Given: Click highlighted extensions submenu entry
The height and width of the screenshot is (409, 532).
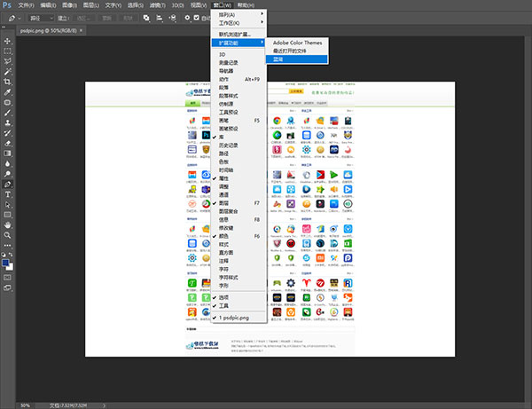Looking at the screenshot, I should pyautogui.click(x=297, y=59).
